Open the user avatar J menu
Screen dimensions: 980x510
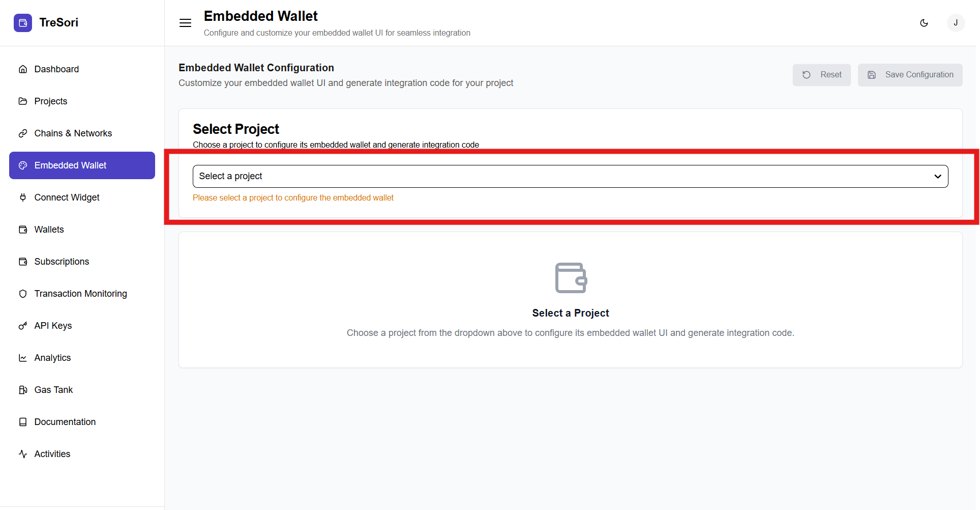coord(956,23)
